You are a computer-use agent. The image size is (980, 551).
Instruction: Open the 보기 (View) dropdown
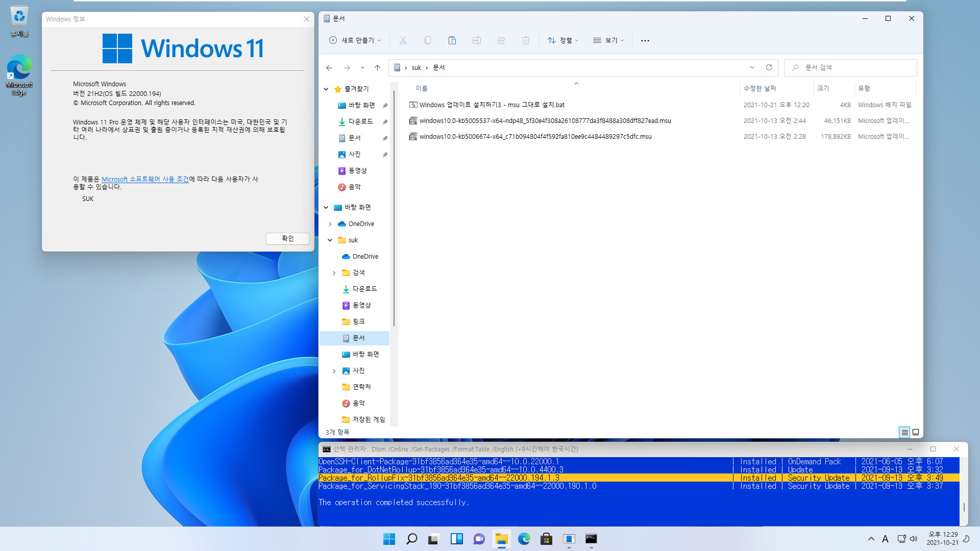(x=608, y=40)
